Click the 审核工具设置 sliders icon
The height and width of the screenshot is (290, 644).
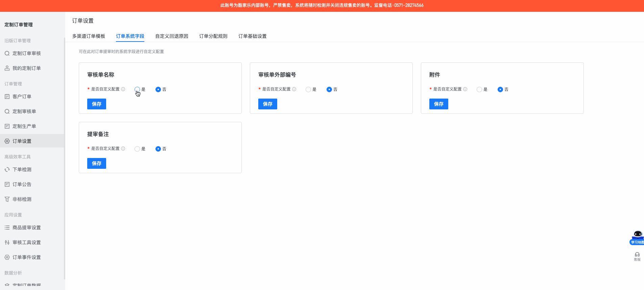coord(7,242)
